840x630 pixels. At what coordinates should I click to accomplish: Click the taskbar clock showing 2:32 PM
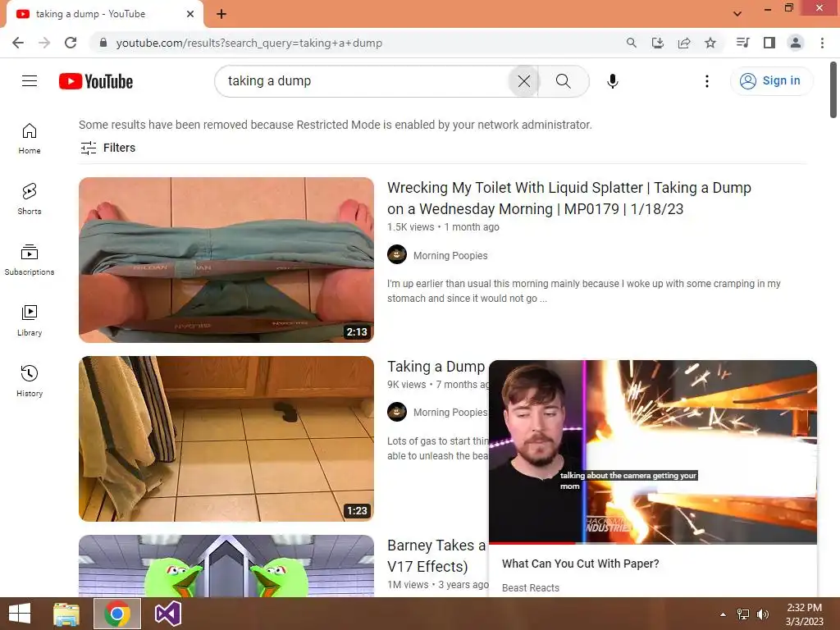[804, 614]
